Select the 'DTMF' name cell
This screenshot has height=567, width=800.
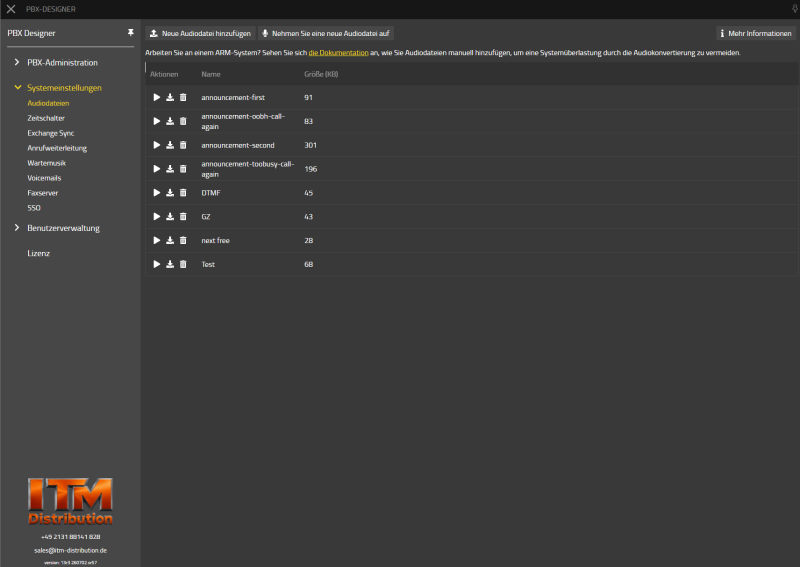(211, 193)
